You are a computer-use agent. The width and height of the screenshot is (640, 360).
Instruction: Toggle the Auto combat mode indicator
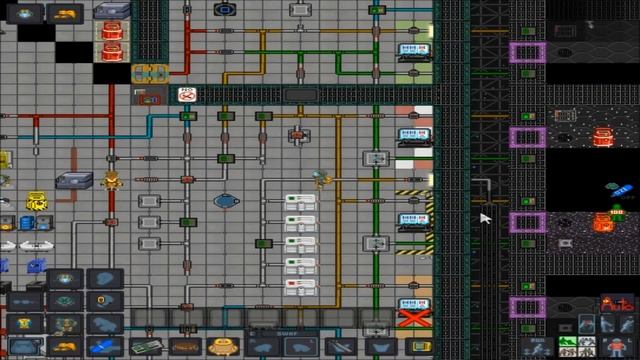[x=617, y=304]
